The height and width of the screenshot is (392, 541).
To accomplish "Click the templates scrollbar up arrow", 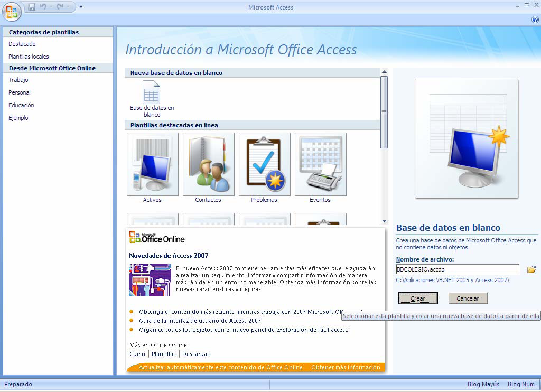I will point(384,72).
